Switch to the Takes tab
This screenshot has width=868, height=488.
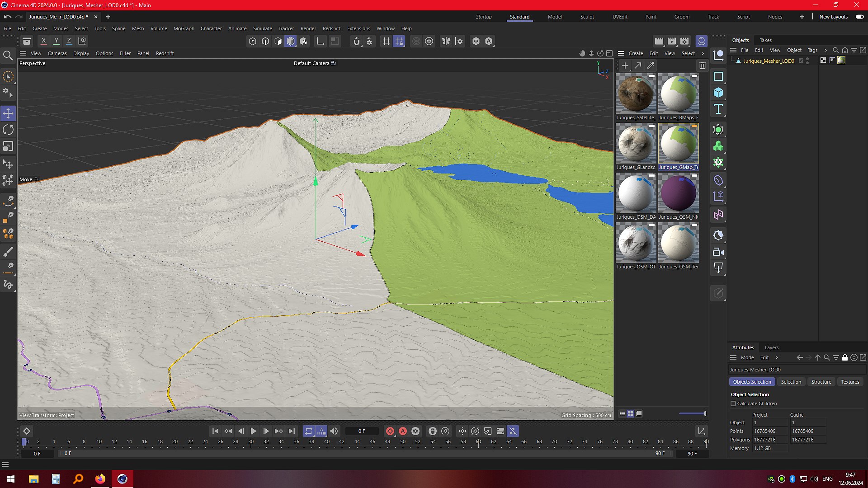(765, 40)
